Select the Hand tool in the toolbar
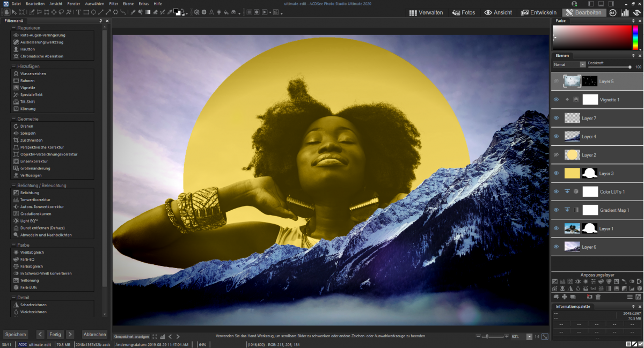The height and width of the screenshot is (348, 644). click(x=6, y=12)
